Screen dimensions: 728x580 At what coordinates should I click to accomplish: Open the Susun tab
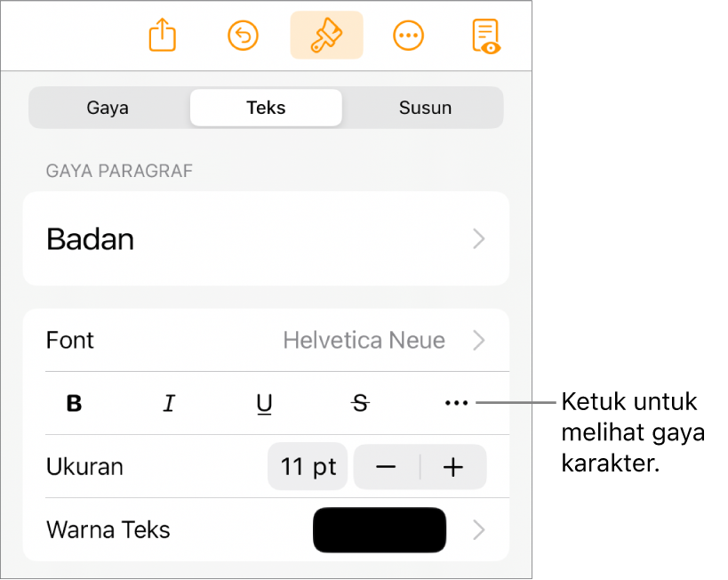point(425,108)
